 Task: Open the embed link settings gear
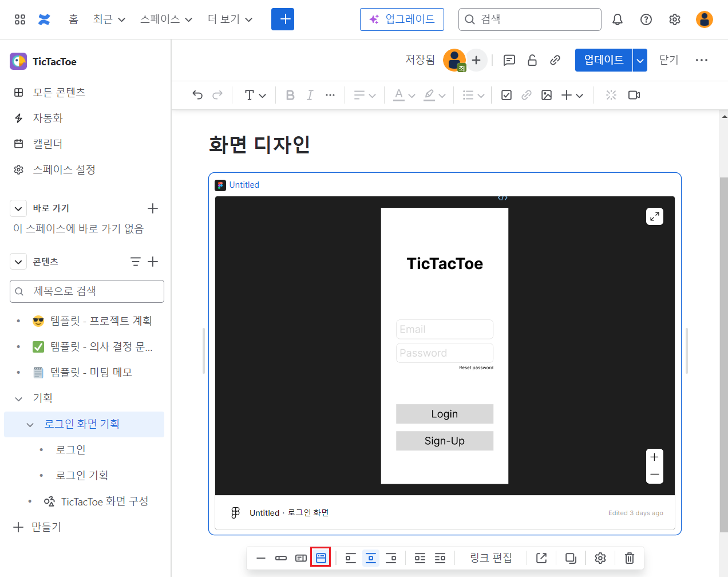(x=600, y=558)
